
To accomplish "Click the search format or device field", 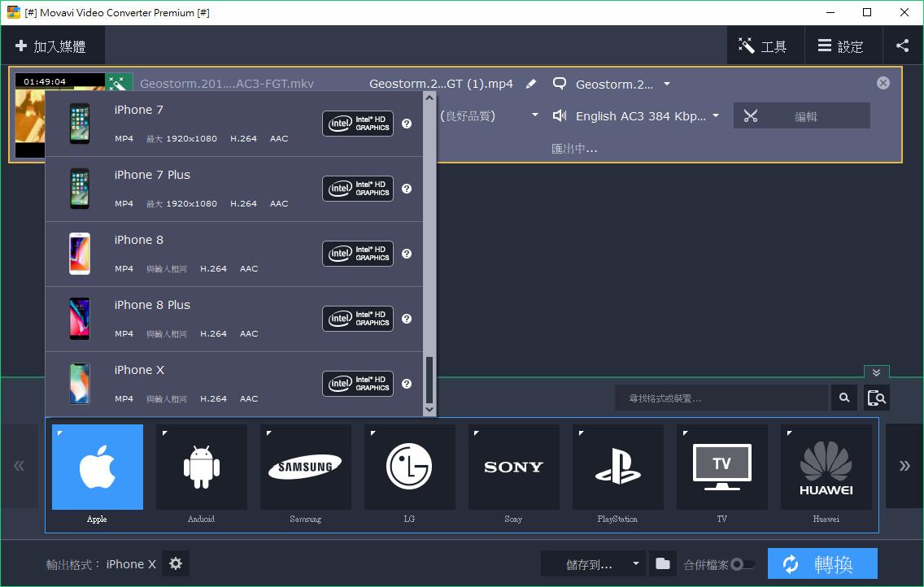I will tap(721, 398).
